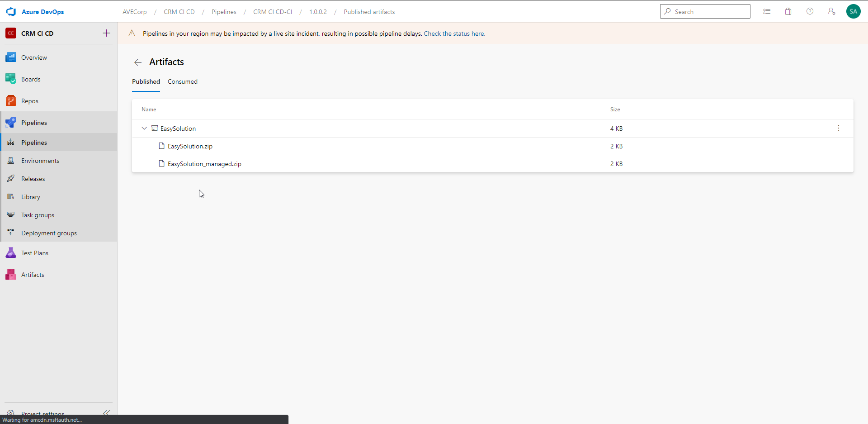Viewport: 868px width, 424px height.
Task: Click the 2 KB size of EasySolution_managed.zip
Action: [x=616, y=164]
